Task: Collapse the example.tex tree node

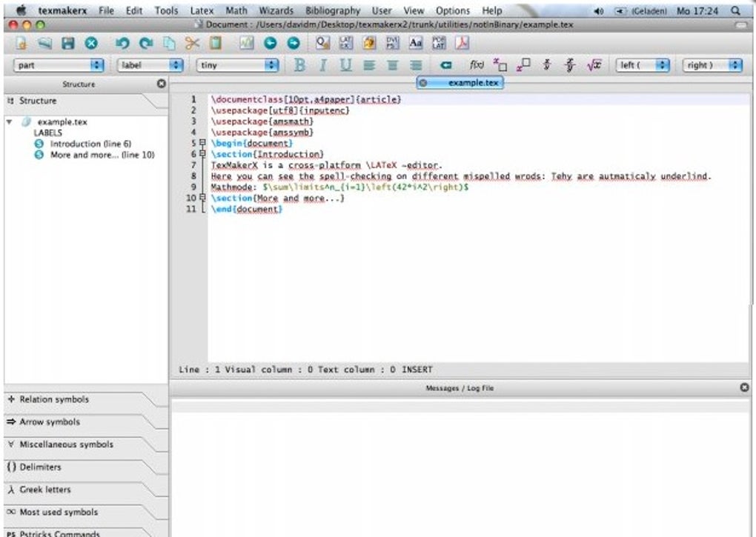Action: 10,122
